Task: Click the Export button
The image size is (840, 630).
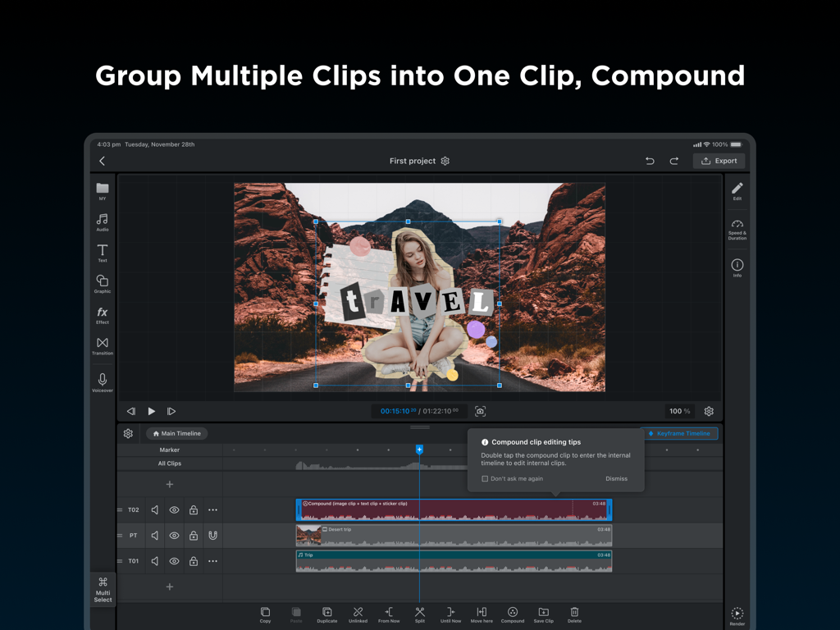Action: pyautogui.click(x=719, y=161)
